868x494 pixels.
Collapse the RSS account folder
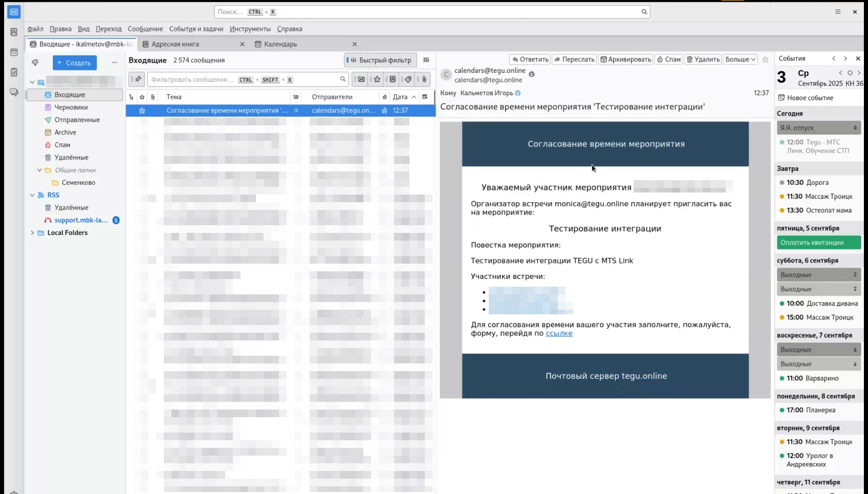(x=32, y=195)
